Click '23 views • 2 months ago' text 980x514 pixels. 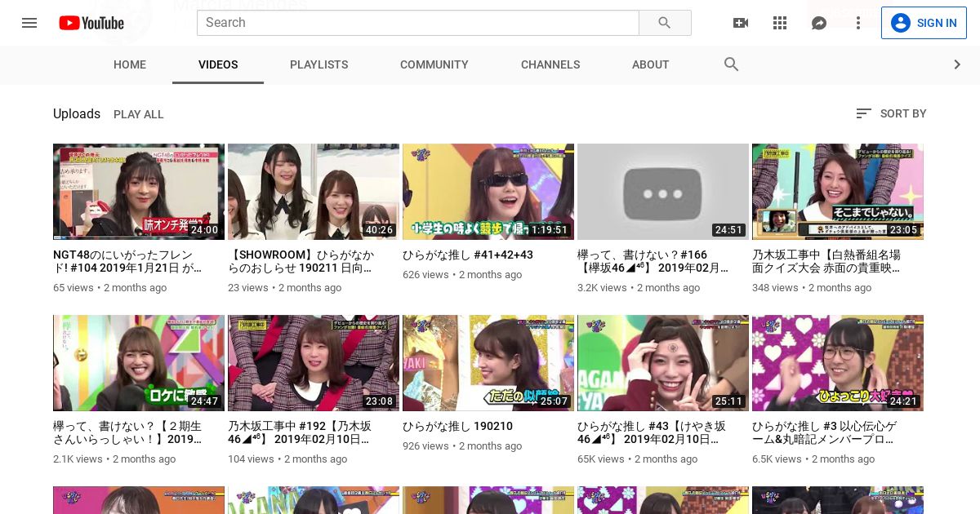coord(285,288)
